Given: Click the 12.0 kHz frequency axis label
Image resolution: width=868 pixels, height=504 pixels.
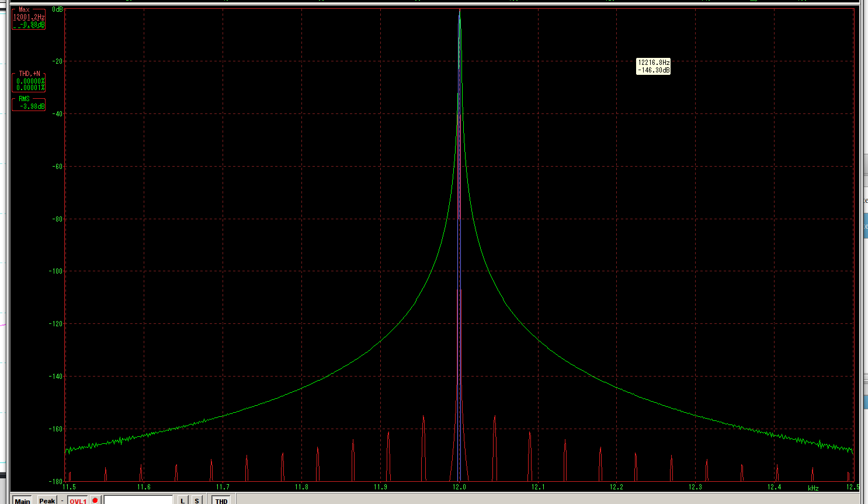Looking at the screenshot, I should [x=459, y=487].
